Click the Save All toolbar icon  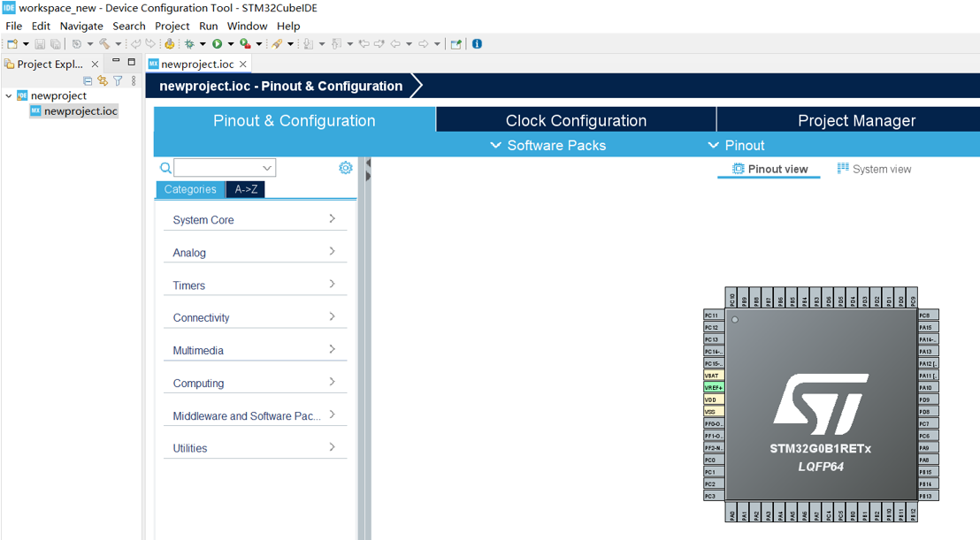coord(56,43)
